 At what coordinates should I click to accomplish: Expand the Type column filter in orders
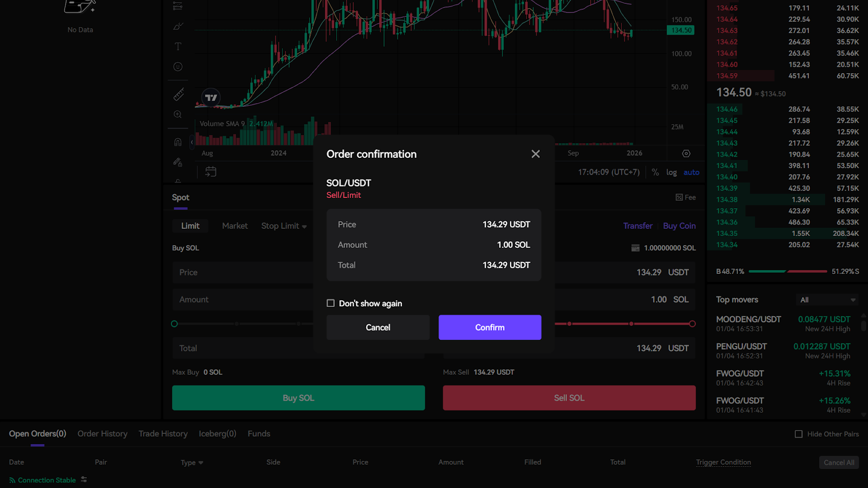point(192,463)
